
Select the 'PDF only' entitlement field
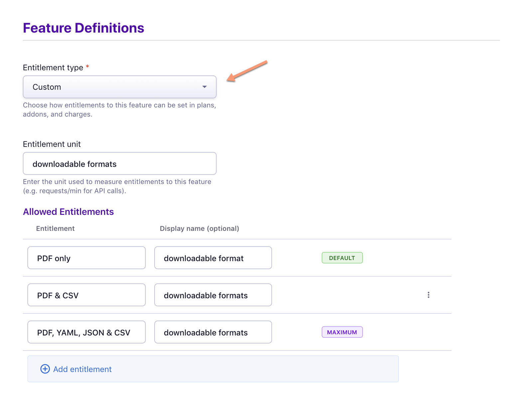[86, 258]
